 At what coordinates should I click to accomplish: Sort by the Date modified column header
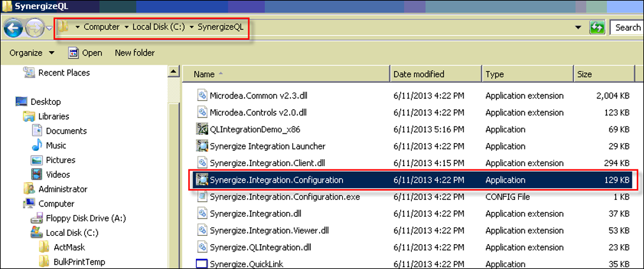point(436,74)
